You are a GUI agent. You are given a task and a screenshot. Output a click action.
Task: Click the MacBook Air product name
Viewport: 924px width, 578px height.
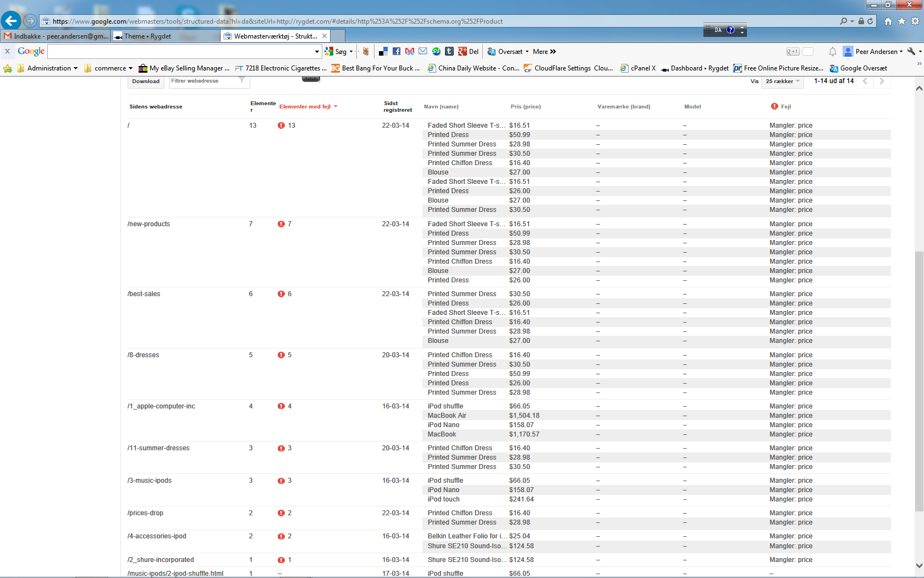(x=447, y=416)
